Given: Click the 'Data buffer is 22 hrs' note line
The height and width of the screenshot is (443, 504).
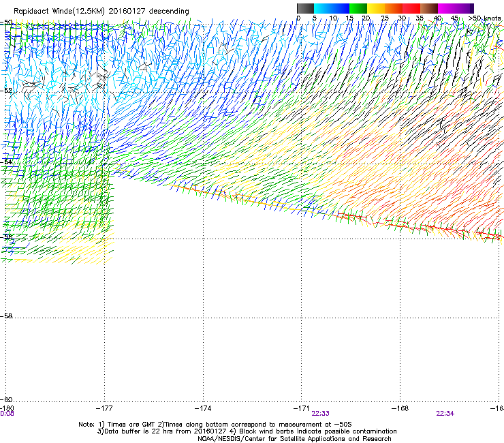Looking at the screenshot, I should click(x=247, y=431).
